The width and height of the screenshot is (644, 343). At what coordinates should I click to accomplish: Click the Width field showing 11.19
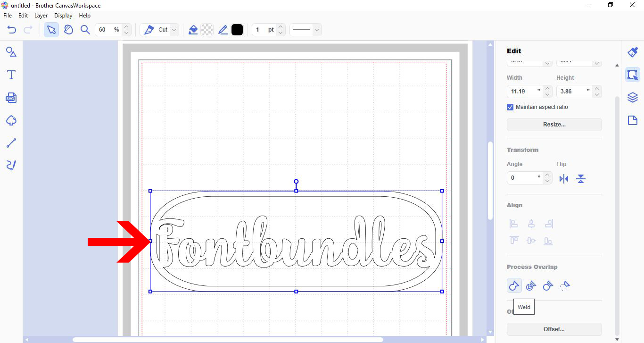(525, 91)
